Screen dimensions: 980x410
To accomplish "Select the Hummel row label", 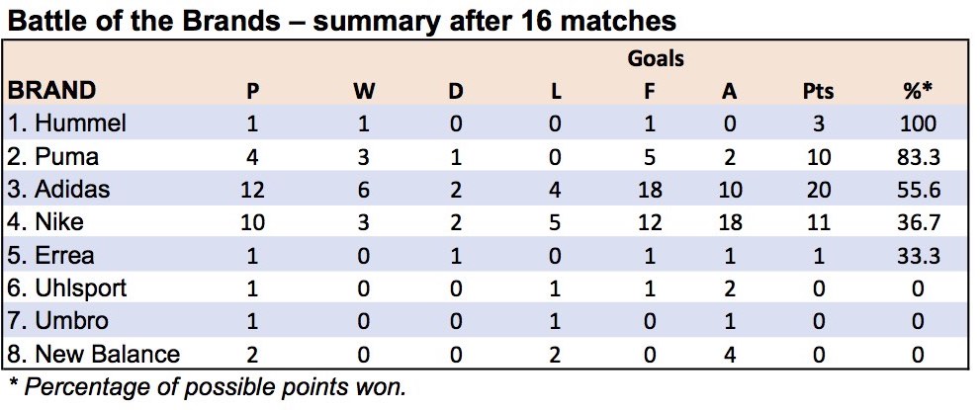I will [x=67, y=123].
